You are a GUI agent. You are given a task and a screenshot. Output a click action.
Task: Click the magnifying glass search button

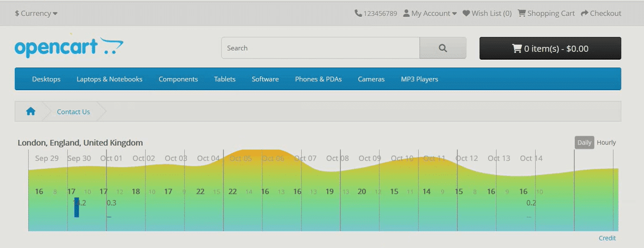click(443, 48)
